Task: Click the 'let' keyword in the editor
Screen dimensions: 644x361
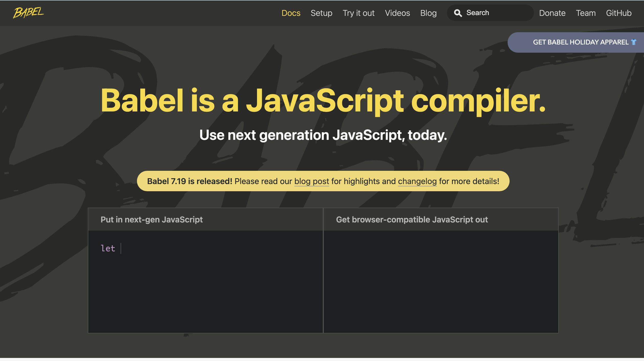Action: pyautogui.click(x=108, y=248)
